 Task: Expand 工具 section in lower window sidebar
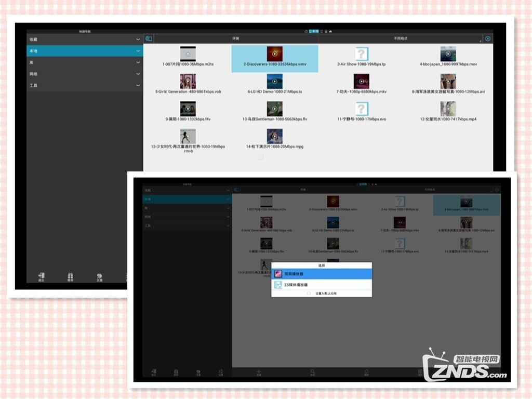pyautogui.click(x=187, y=225)
